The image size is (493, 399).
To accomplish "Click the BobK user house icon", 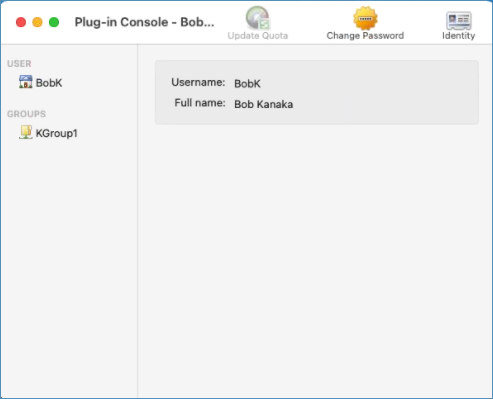I will click(x=26, y=82).
